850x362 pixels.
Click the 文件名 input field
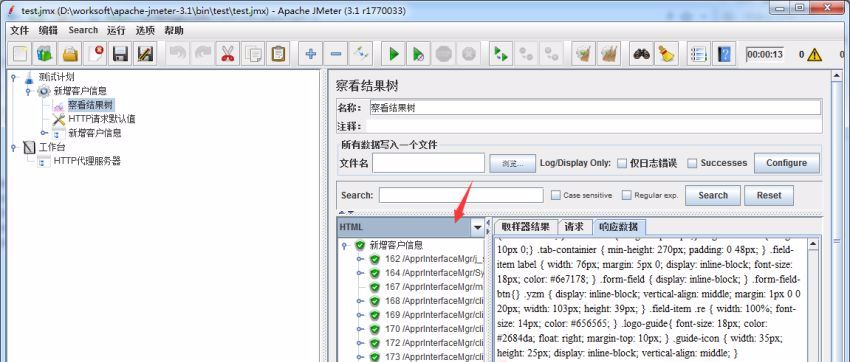pos(428,163)
